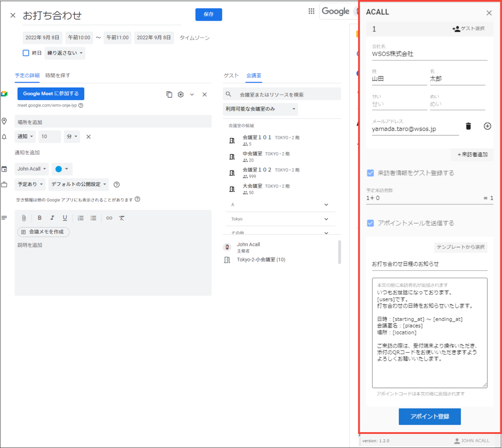Click 通知を追加 link
The height and width of the screenshot is (448, 502).
27,152
